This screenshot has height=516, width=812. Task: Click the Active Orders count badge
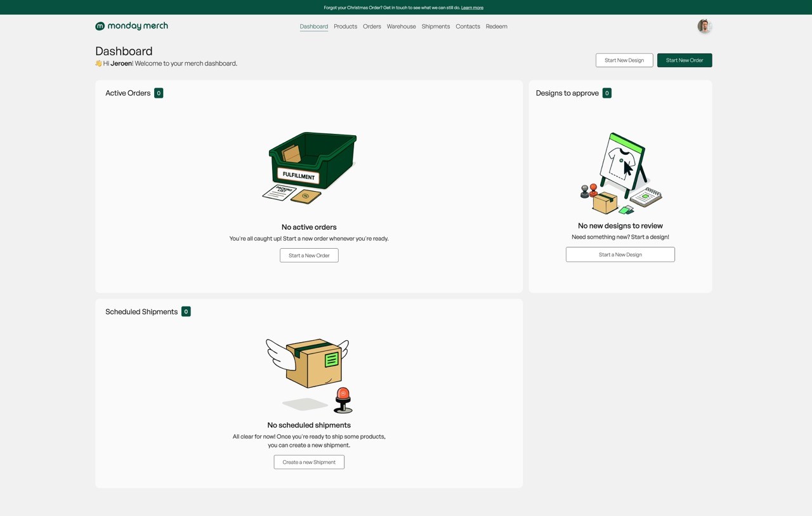coord(159,93)
